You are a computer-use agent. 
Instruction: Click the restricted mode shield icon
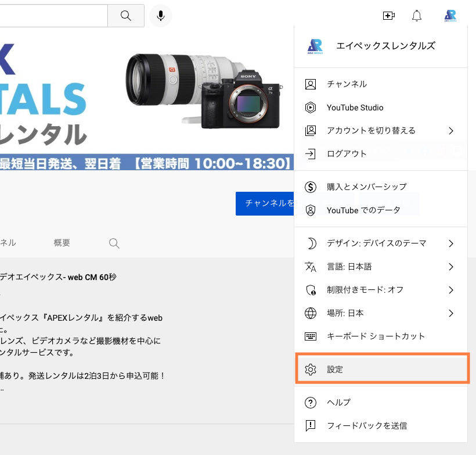(311, 290)
